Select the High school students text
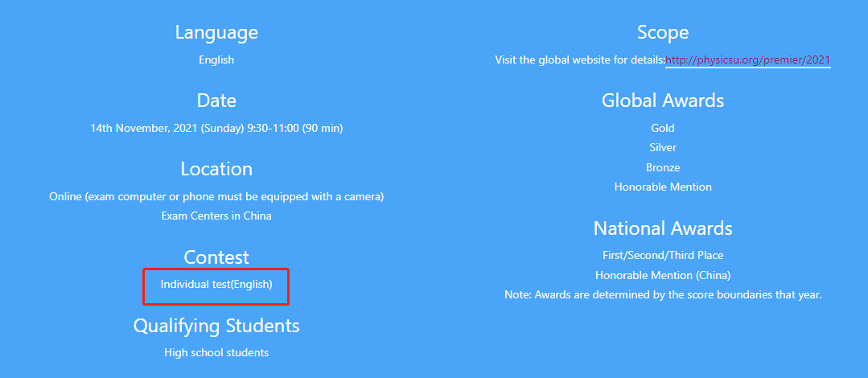The height and width of the screenshot is (378, 868). click(x=216, y=352)
